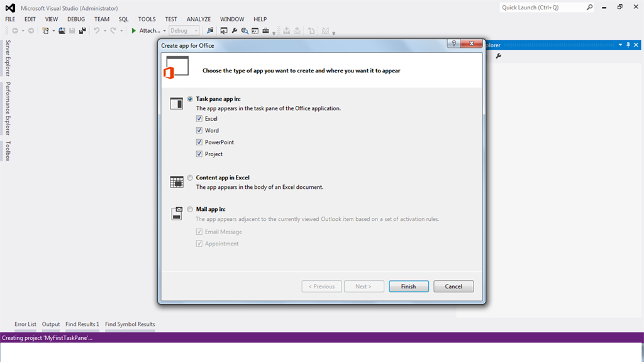
Task: Click the Save All toolbar icon
Action: point(82,31)
